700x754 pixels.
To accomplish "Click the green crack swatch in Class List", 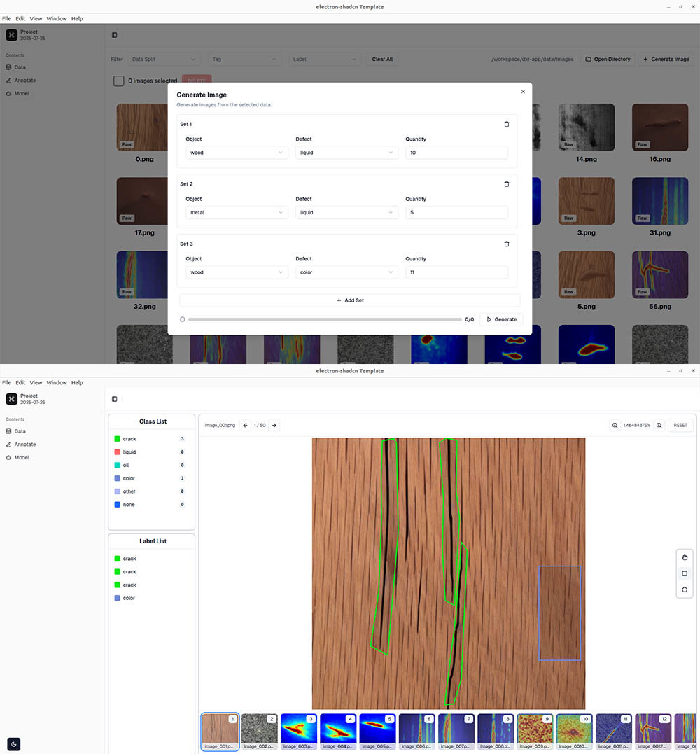I will point(118,439).
